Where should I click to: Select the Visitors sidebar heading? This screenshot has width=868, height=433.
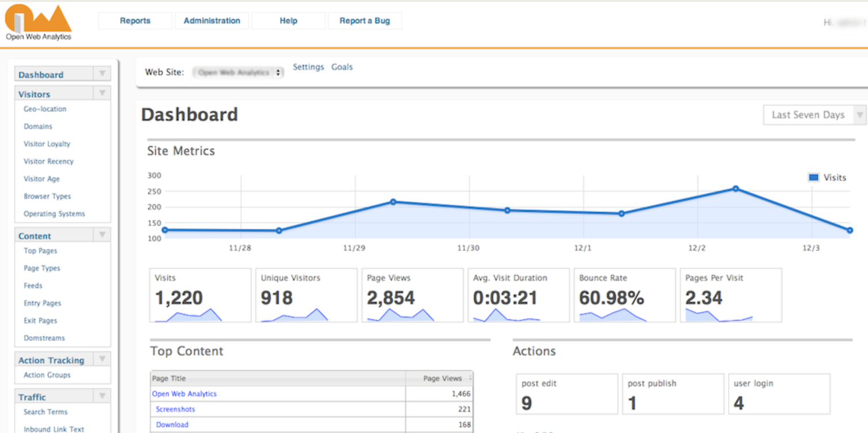click(x=34, y=94)
